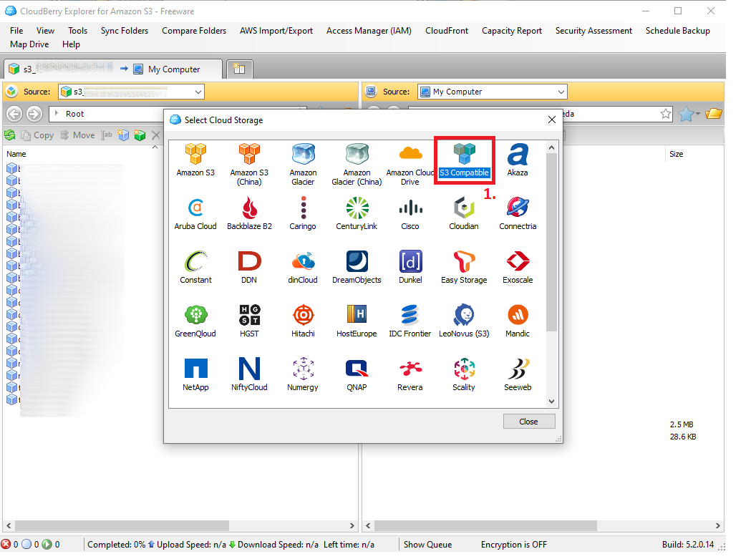This screenshot has height=559, width=756.
Task: Click the Copy toolbar button
Action: coord(37,135)
